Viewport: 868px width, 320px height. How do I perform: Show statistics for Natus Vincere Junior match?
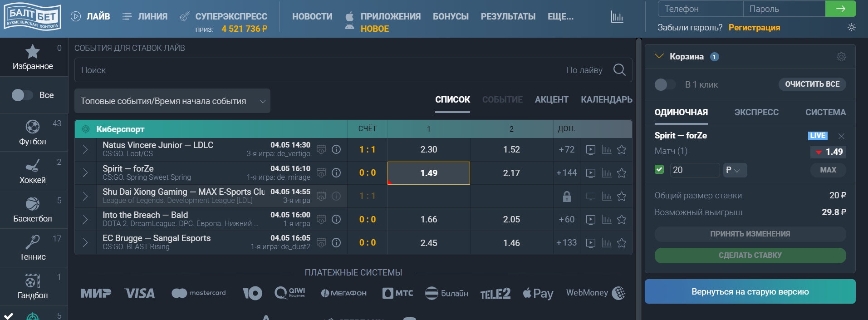(607, 149)
